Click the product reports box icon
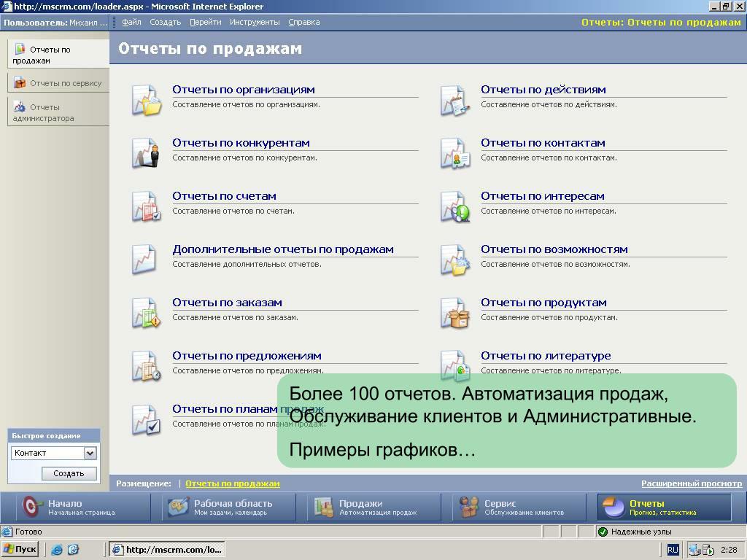 click(x=455, y=313)
